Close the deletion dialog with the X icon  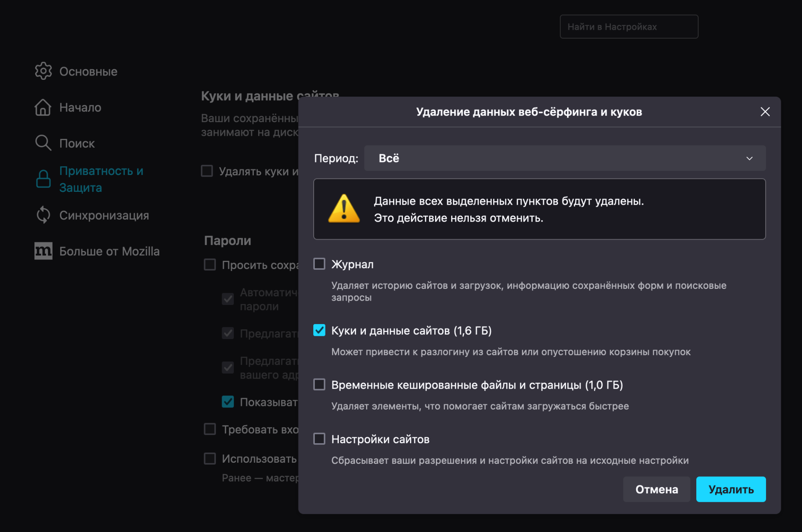point(765,112)
